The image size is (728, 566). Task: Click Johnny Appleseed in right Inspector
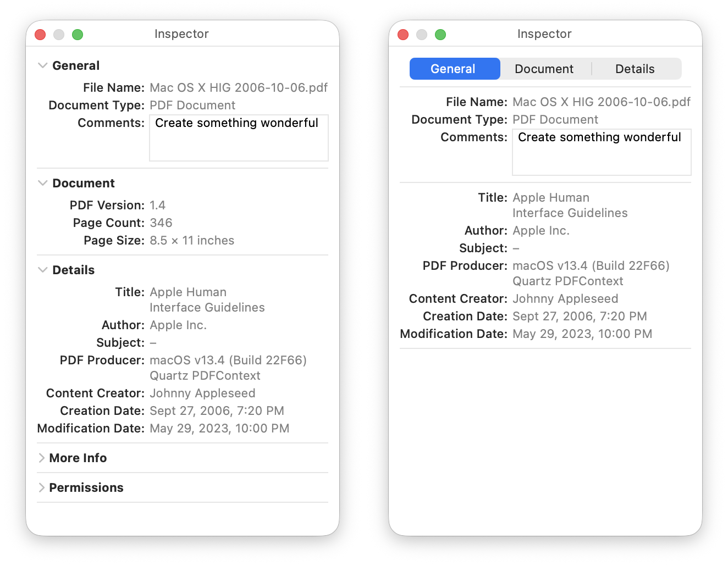click(x=565, y=299)
